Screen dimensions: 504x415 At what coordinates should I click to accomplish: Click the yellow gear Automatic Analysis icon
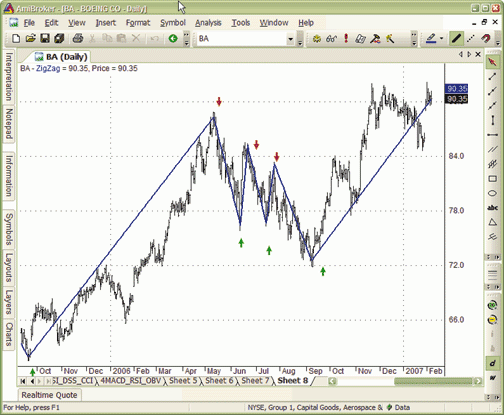tap(317, 39)
